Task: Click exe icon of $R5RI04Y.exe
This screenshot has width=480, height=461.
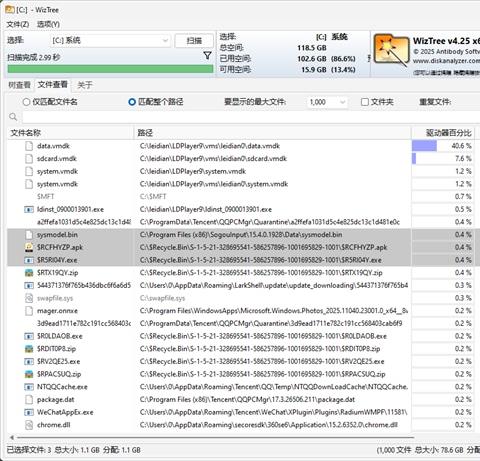Action: [29, 260]
